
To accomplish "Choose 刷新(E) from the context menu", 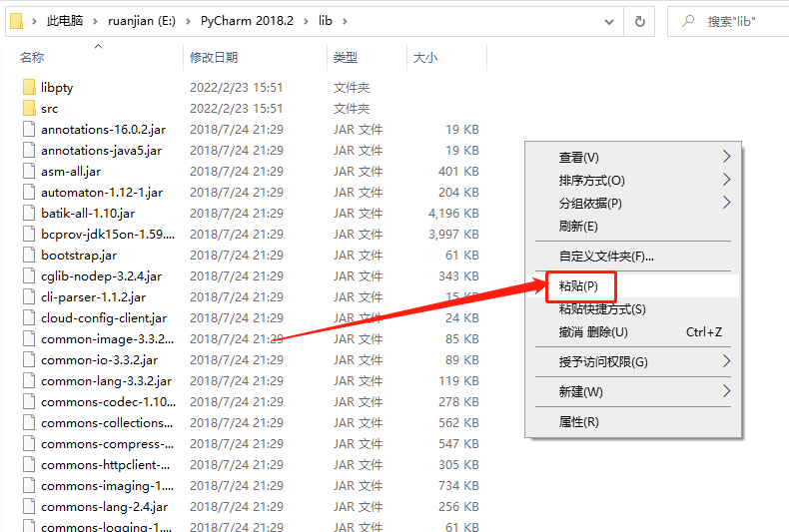I will [x=633, y=227].
